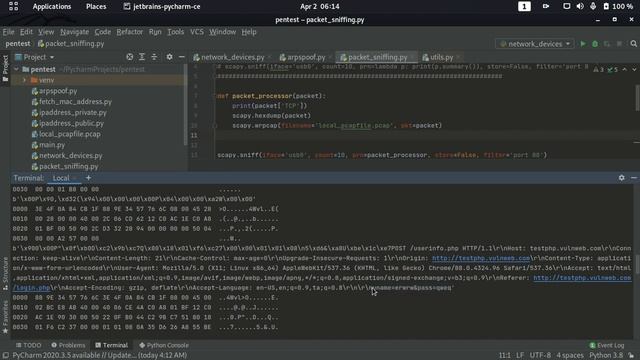Screen dimensions: 640x360
Task: Open the Places menu in top bar
Action: 96,7
